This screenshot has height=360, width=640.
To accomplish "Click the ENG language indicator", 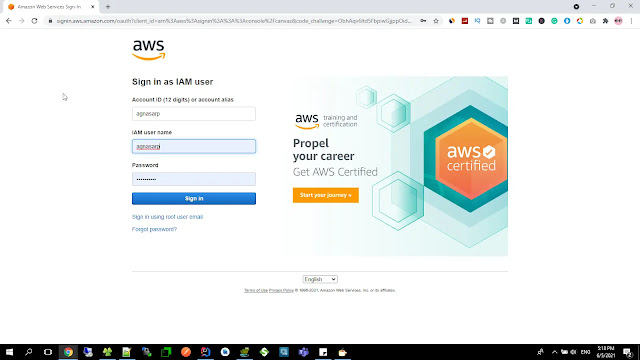I will [x=585, y=352].
